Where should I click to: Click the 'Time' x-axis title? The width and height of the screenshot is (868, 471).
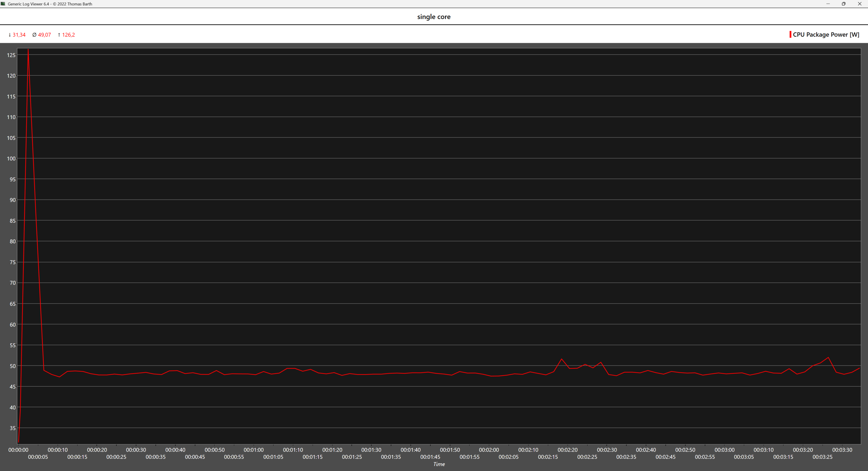(439, 464)
